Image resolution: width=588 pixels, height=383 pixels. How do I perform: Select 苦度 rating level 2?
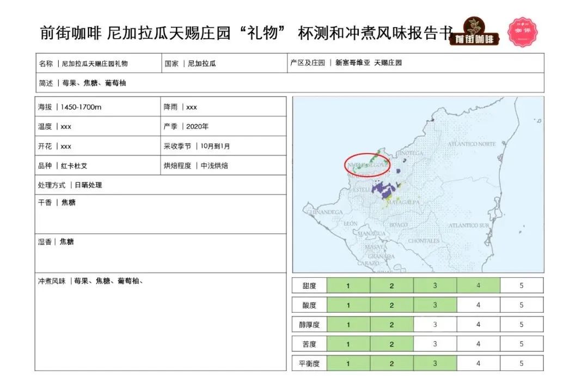click(391, 344)
